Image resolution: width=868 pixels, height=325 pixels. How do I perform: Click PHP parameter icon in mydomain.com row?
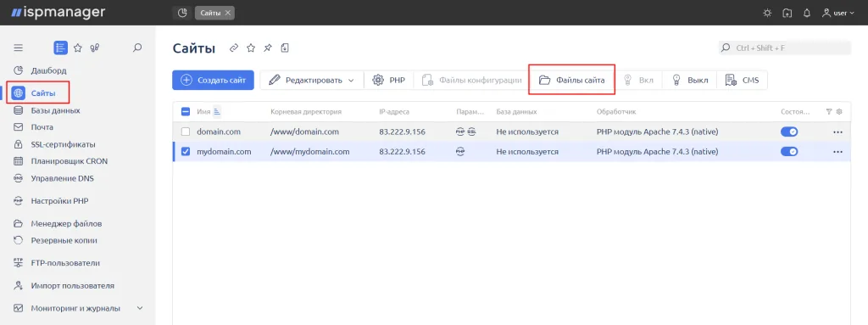[460, 151]
